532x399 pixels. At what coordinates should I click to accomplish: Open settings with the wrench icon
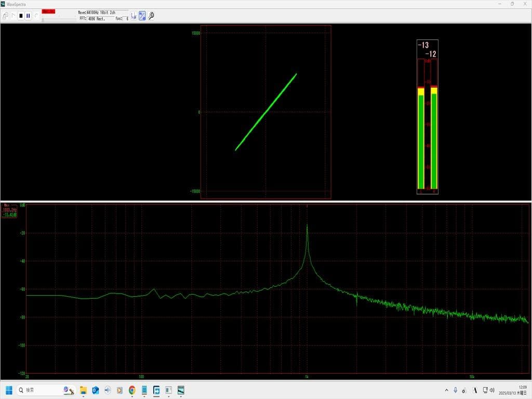pos(151,16)
